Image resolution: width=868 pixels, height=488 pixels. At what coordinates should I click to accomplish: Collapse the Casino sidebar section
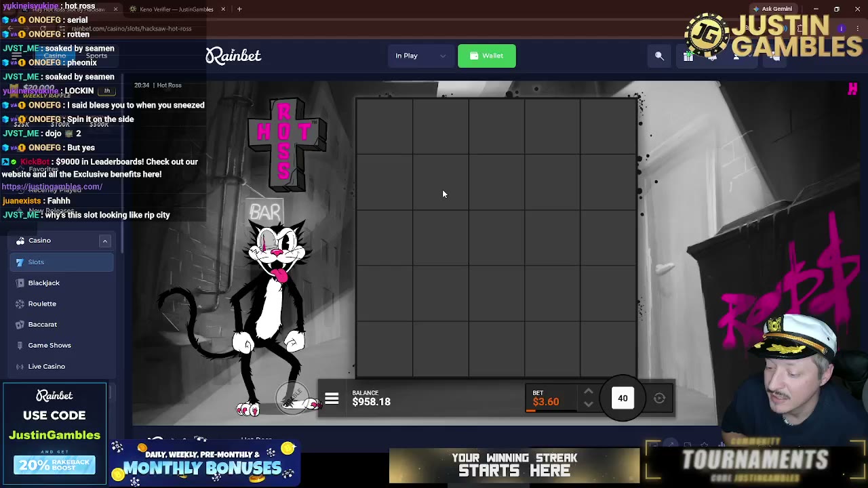click(105, 241)
